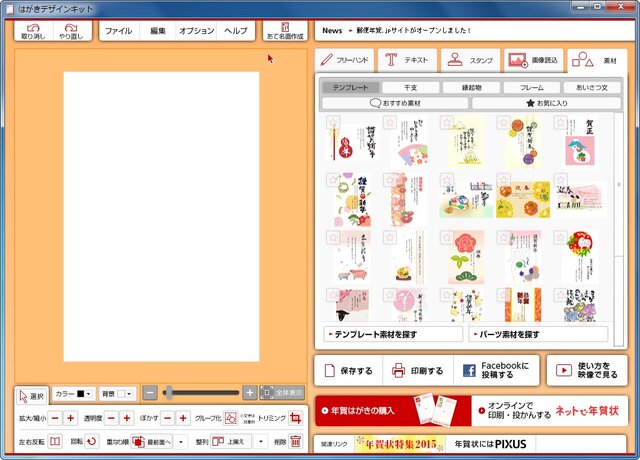
Task: Delete selection with trash can icon
Action: click(x=296, y=441)
